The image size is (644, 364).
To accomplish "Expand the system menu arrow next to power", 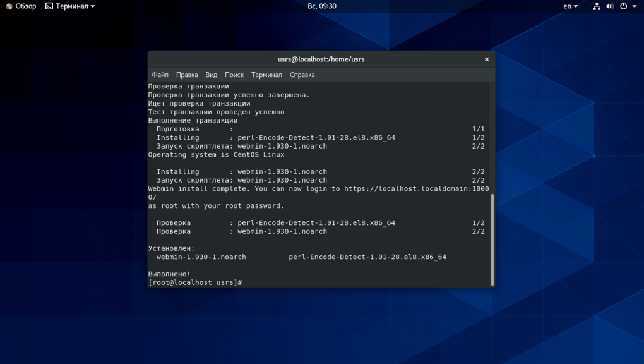I will [635, 6].
